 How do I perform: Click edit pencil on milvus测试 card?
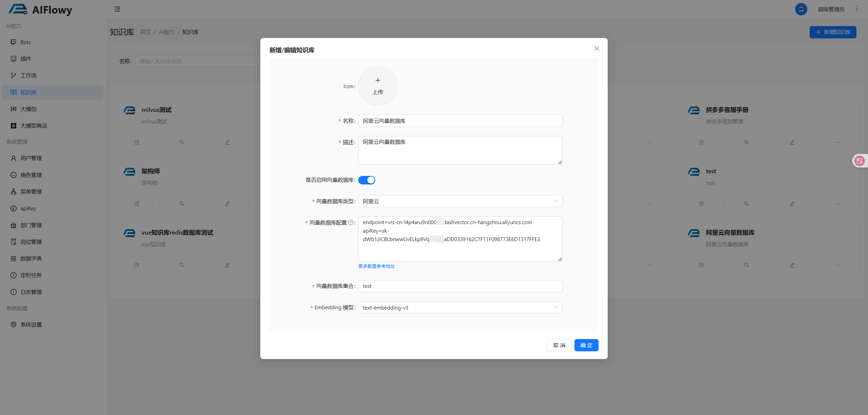click(227, 142)
